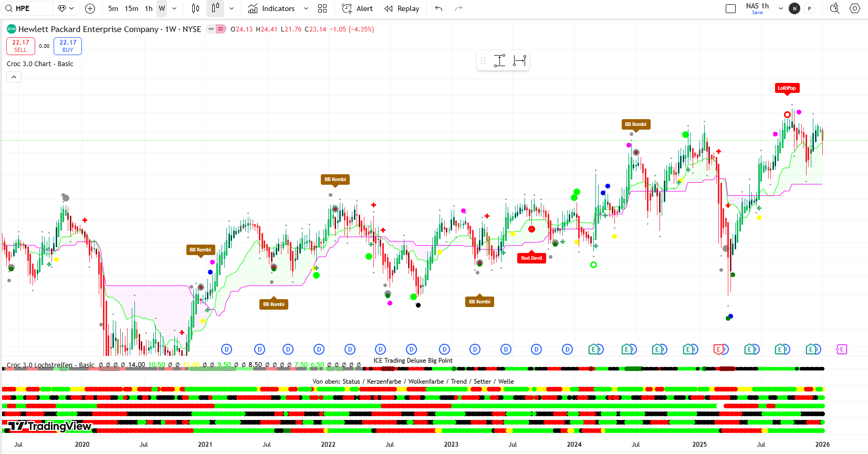Toggle the layout square checkbox beside NAS 1h

pyautogui.click(x=730, y=8)
